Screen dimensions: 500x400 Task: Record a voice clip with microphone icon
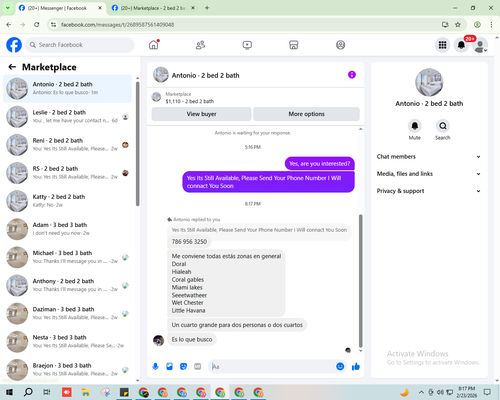click(155, 367)
